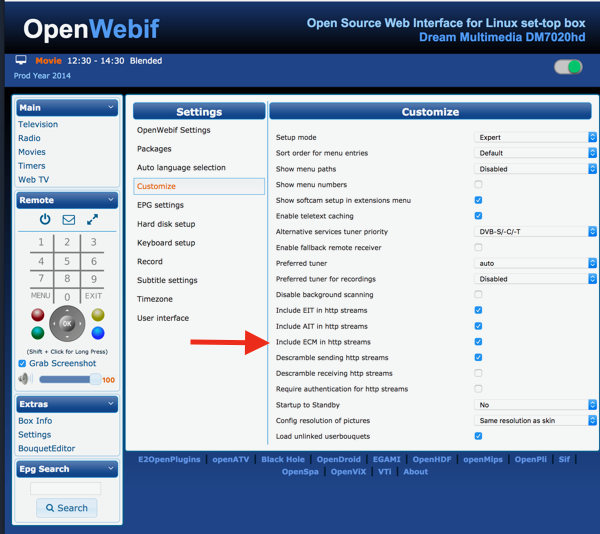This screenshot has height=534, width=600.
Task: Toggle the green switch in header
Action: [x=568, y=67]
